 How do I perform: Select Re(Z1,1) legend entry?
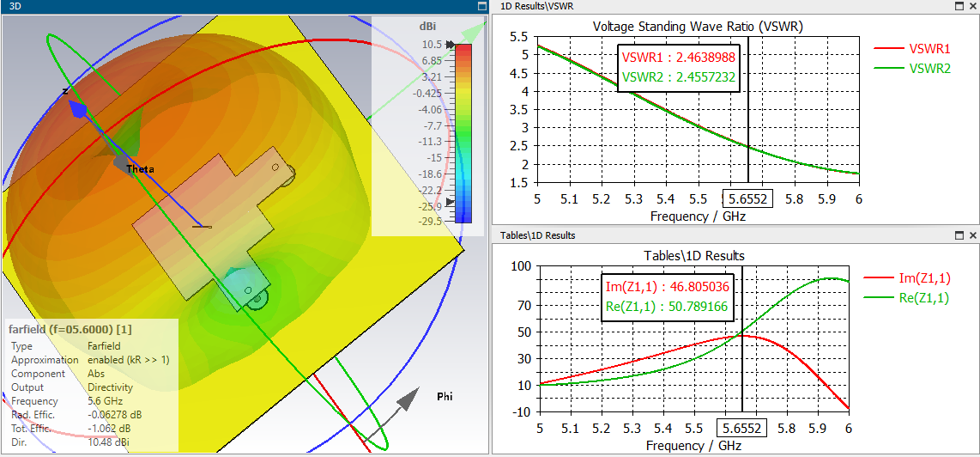(906, 299)
